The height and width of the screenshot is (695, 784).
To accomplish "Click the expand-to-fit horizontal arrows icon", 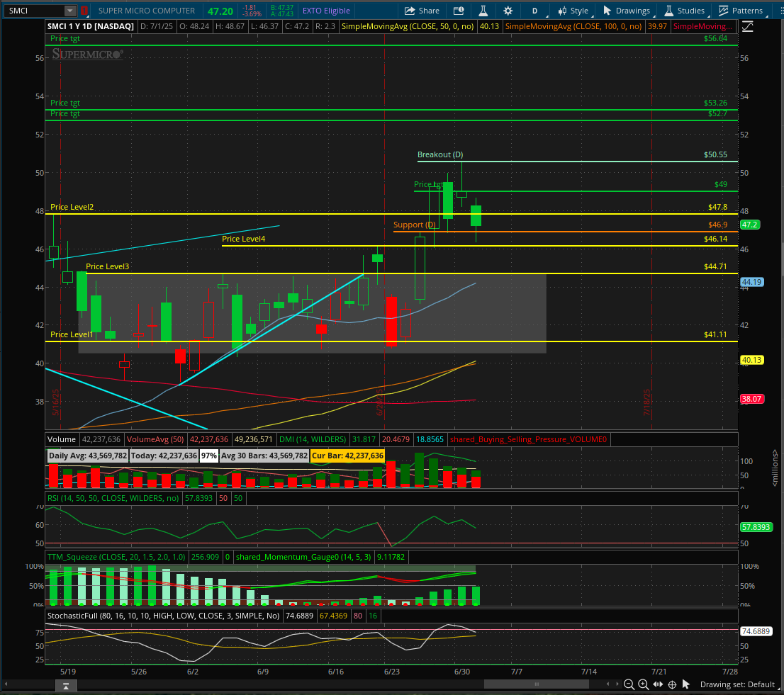I will [x=658, y=684].
